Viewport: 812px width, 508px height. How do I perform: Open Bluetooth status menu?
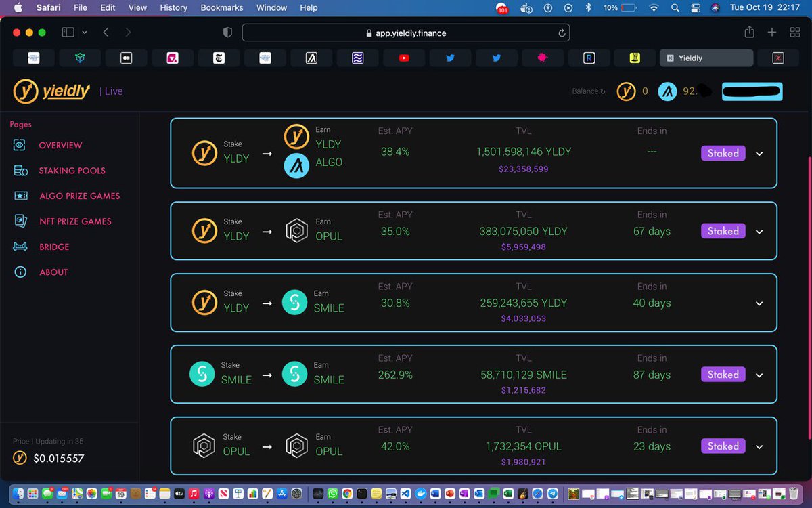point(588,7)
